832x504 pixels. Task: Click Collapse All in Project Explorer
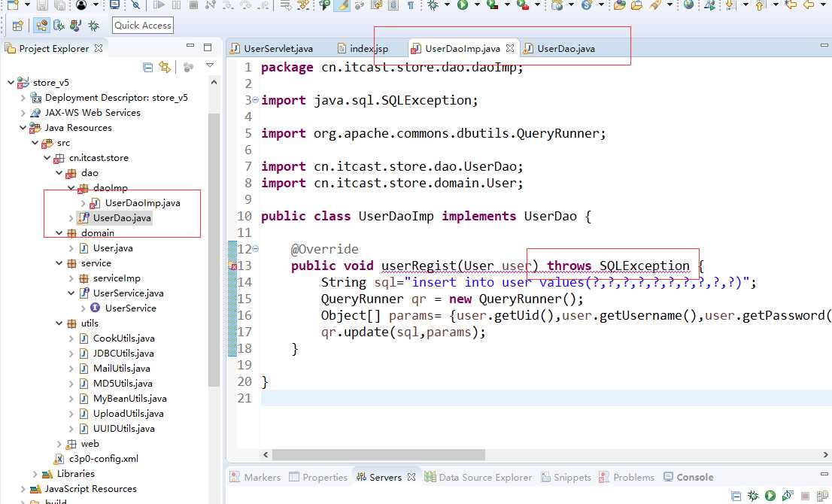point(148,68)
